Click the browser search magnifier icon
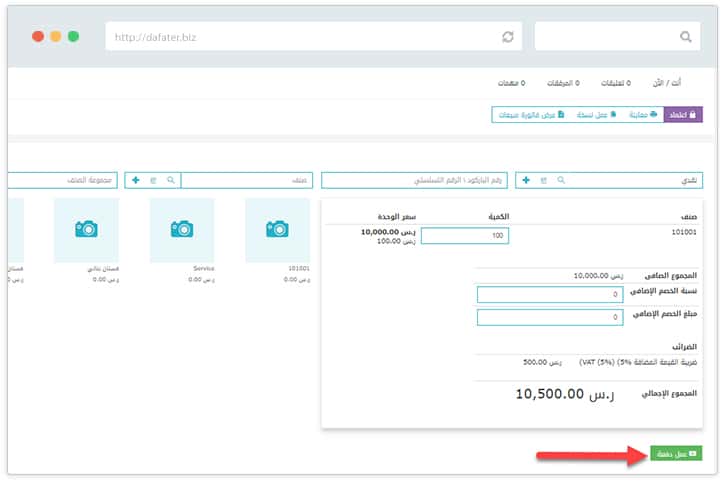Screen dimensions: 725x485 tap(685, 37)
